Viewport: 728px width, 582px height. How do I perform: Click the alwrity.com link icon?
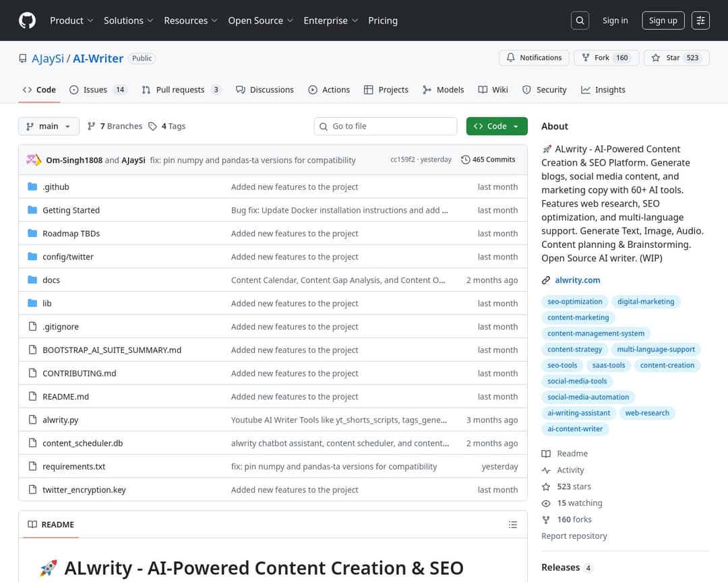click(546, 280)
